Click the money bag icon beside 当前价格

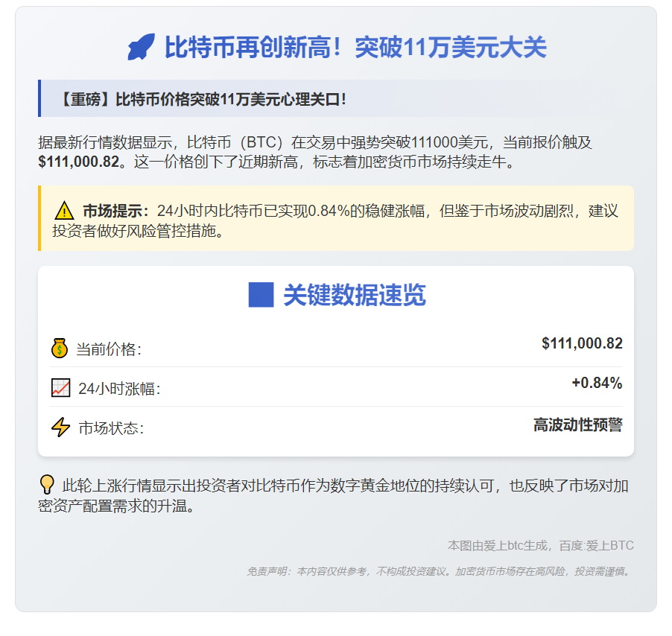pos(60,349)
